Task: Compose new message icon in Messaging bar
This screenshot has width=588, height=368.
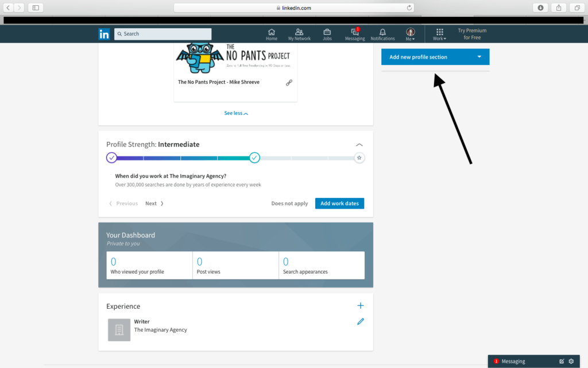Action: (x=562, y=361)
